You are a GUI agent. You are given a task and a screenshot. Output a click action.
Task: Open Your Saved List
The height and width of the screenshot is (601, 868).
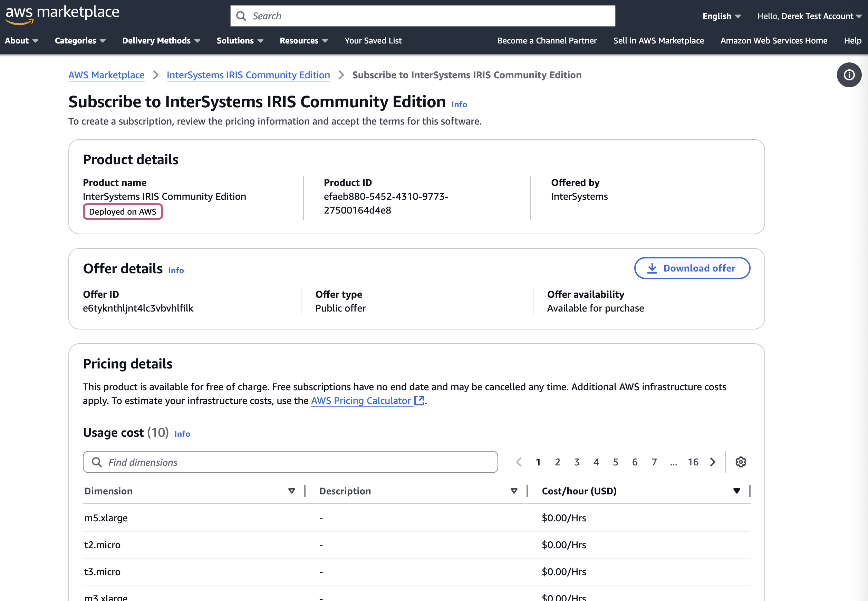click(x=373, y=41)
